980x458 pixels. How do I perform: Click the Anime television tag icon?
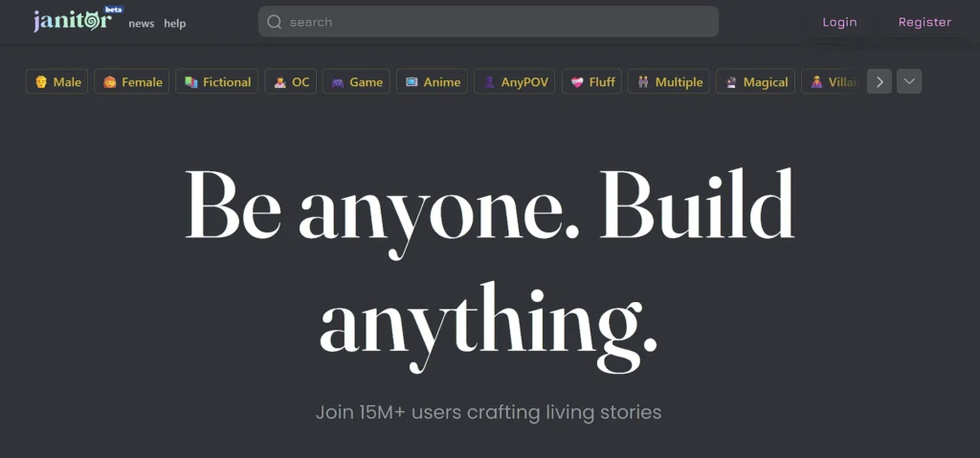click(x=412, y=82)
